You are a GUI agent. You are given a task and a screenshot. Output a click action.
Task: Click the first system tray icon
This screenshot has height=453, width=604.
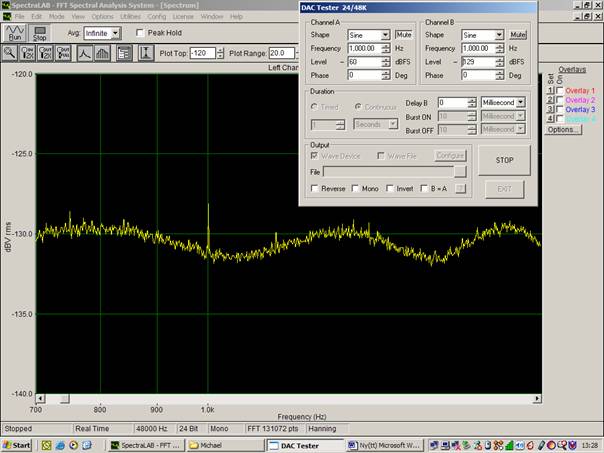434,445
